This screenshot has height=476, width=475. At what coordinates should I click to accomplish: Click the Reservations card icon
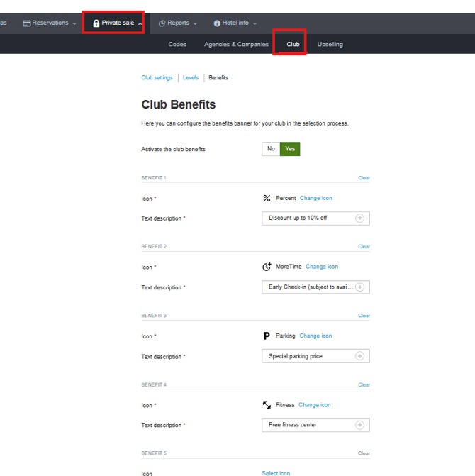(27, 23)
